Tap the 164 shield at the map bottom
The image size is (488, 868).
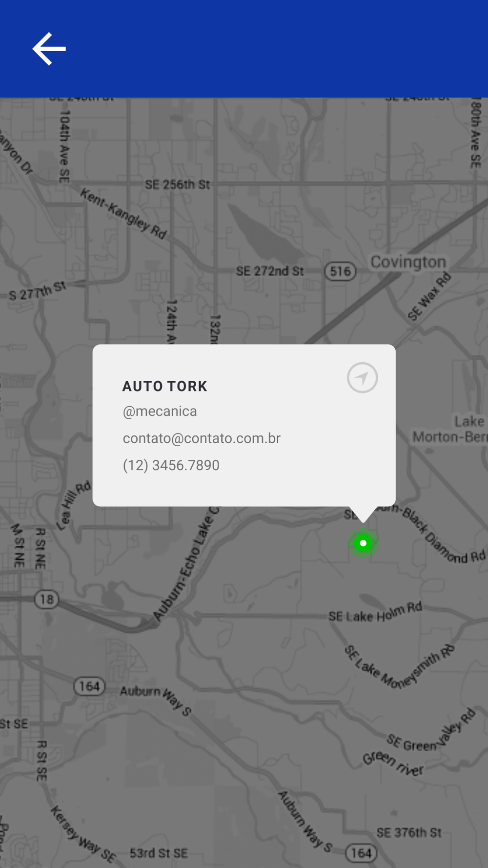click(361, 853)
